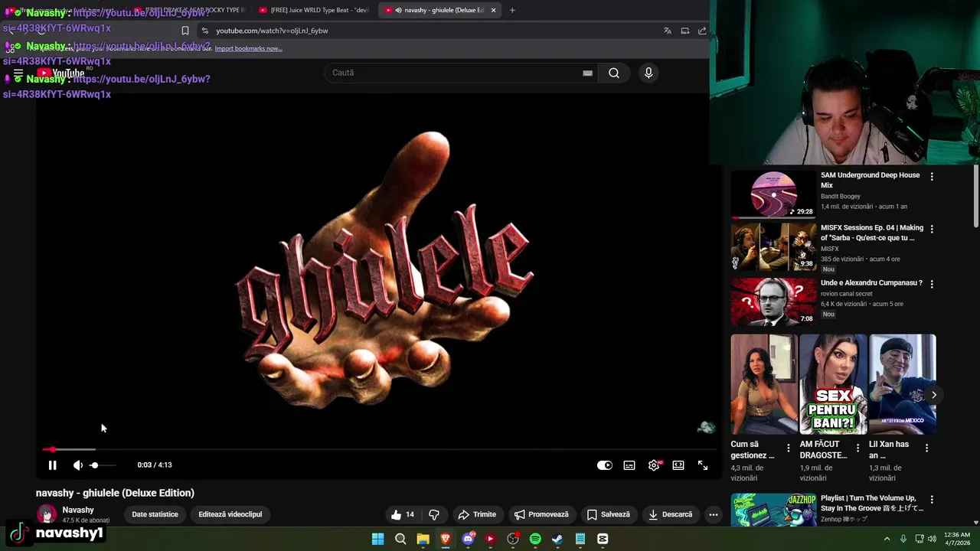Click the page vertical scrollbar
The image size is (980, 551).
tap(976, 197)
